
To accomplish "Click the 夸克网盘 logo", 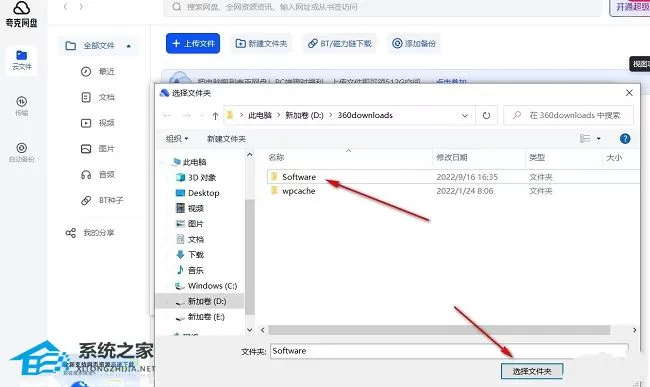I will pos(22,14).
